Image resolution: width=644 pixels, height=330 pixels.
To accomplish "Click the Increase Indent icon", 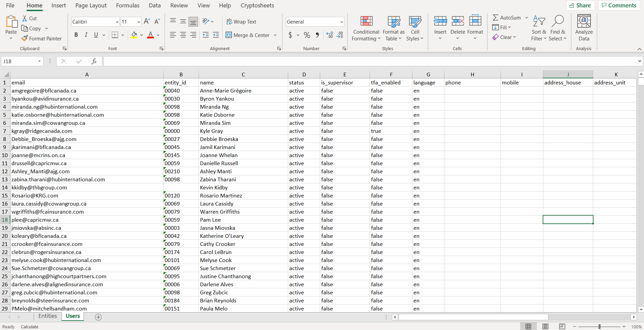I will point(216,35).
